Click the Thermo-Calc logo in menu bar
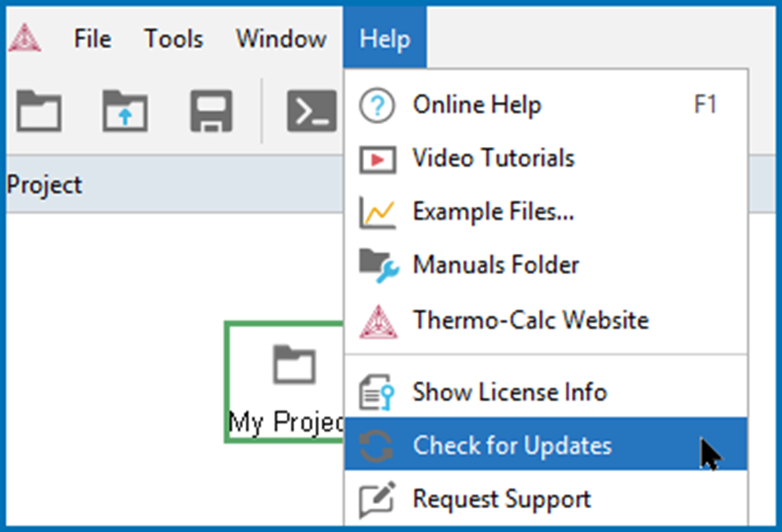The width and height of the screenshot is (782, 532). click(25, 38)
